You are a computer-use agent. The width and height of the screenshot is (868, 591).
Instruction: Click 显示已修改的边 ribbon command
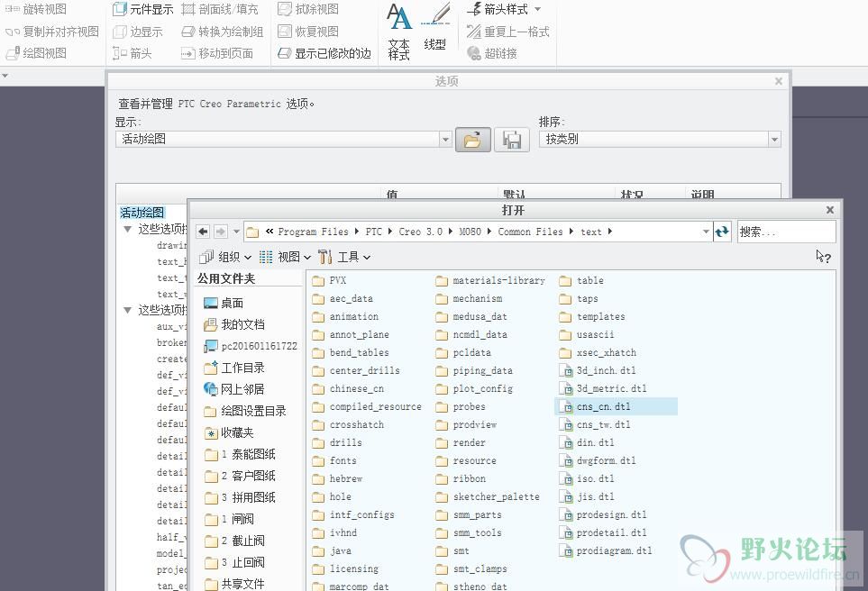pyautogui.click(x=324, y=53)
